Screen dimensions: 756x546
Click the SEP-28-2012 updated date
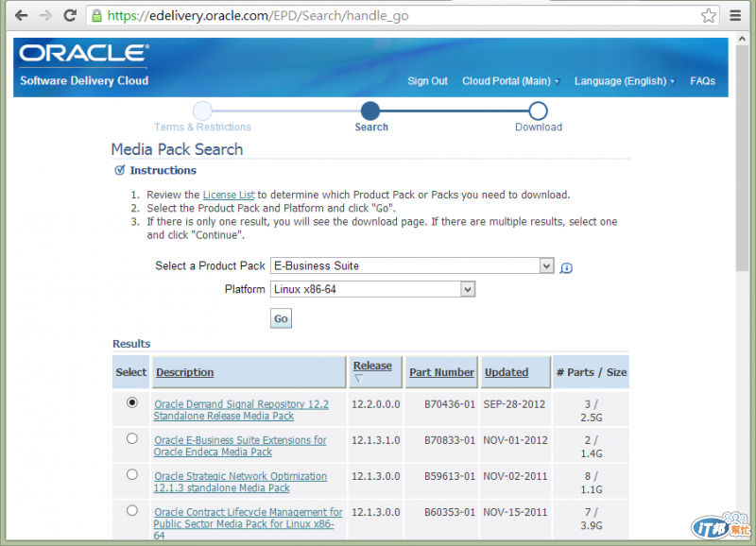pos(514,404)
